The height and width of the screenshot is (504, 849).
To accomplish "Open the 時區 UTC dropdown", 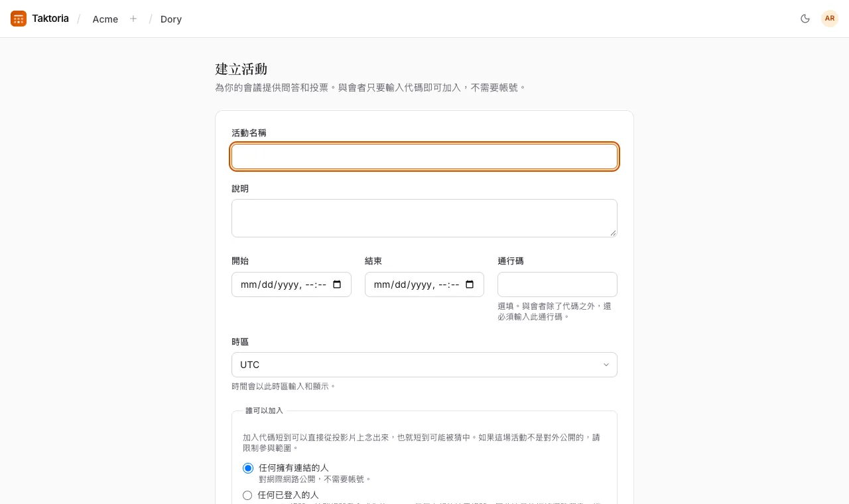I will pyautogui.click(x=424, y=365).
